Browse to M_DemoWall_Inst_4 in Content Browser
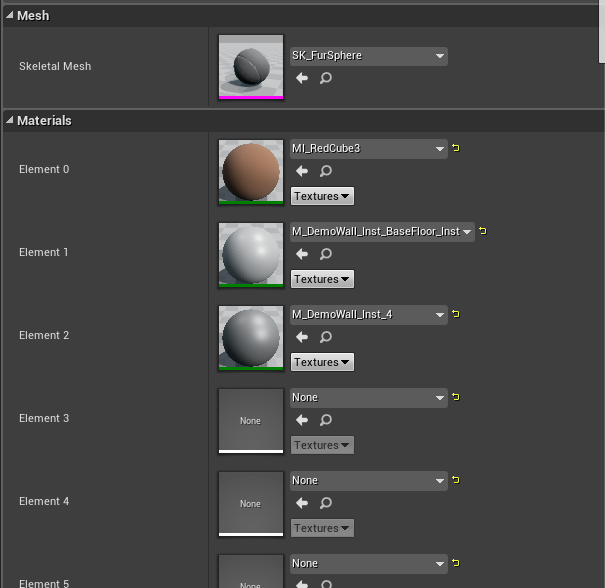Screen dimensions: 605x588 click(326, 337)
